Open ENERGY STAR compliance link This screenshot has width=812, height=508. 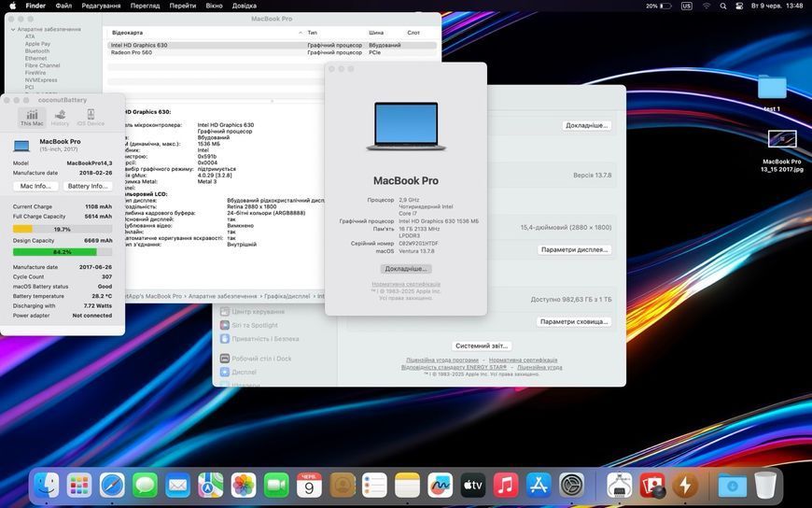pos(455,367)
